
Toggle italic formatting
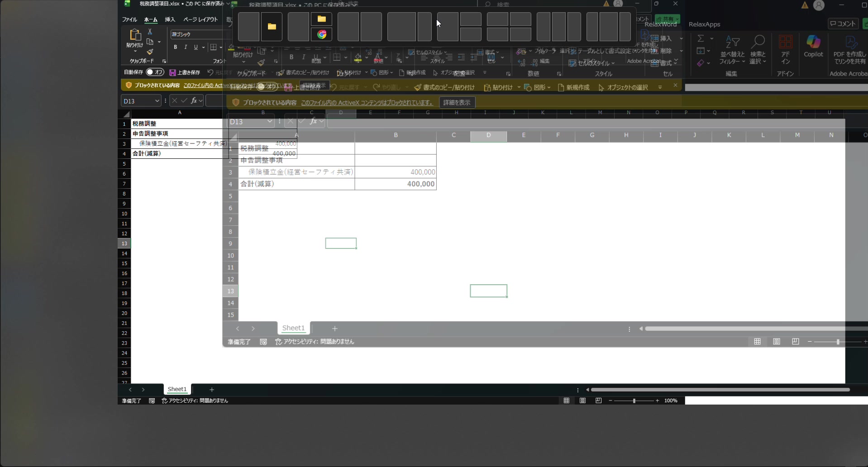(x=186, y=47)
